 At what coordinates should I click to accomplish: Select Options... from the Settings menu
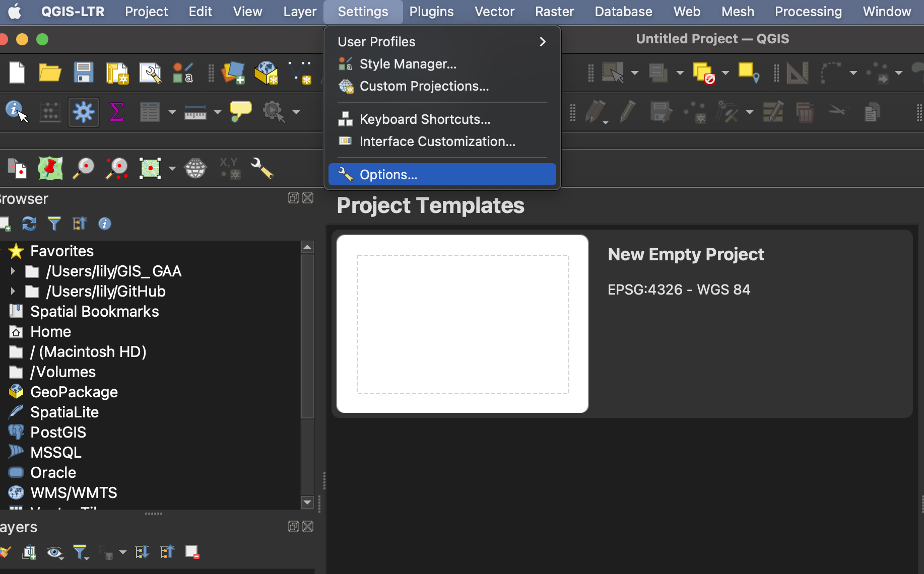tap(442, 175)
